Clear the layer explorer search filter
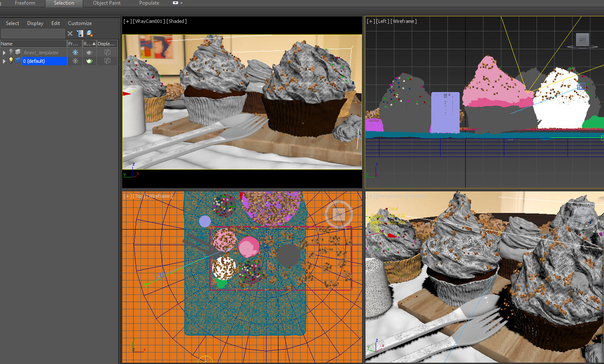This screenshot has height=364, width=604. (x=70, y=34)
